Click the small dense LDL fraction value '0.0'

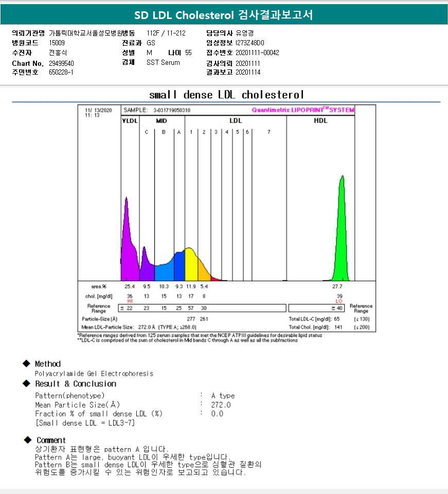click(217, 414)
